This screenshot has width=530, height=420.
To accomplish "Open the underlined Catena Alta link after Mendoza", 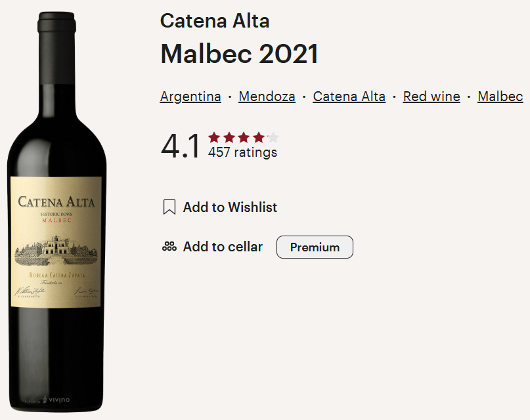I will [x=349, y=96].
